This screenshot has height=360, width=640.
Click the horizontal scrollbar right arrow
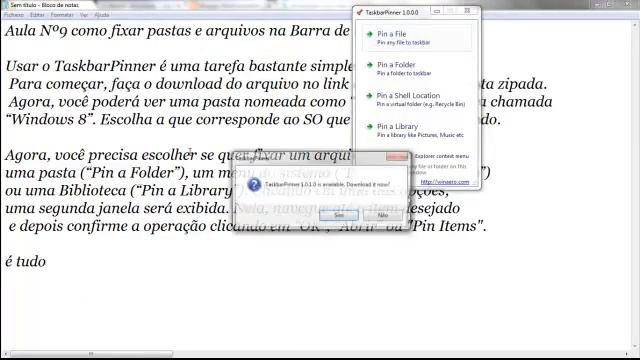(x=627, y=354)
